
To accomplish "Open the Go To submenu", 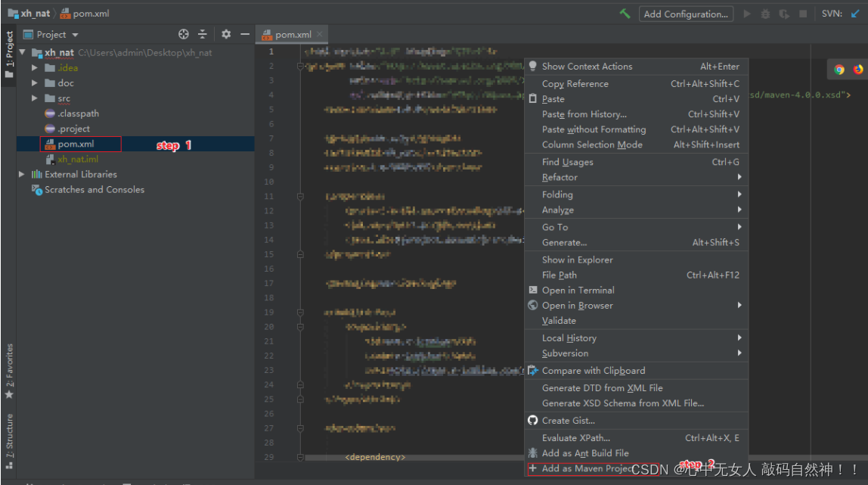I will tap(636, 227).
